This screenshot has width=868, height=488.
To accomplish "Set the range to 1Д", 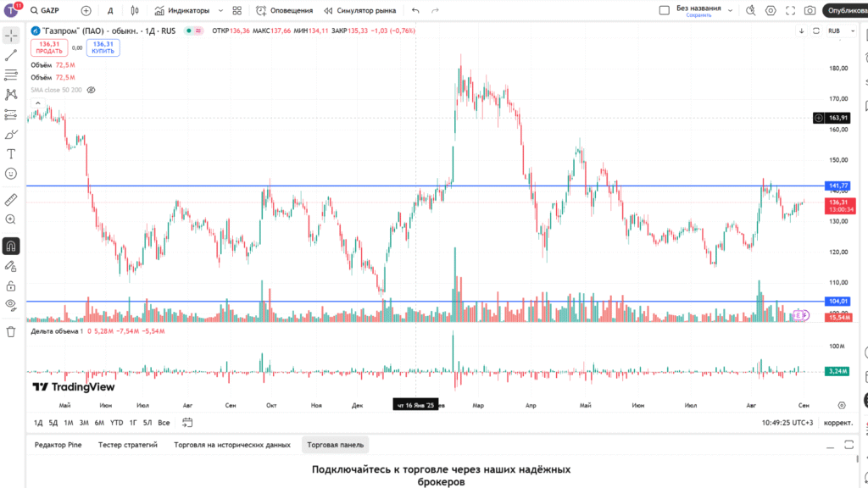I will (38, 423).
